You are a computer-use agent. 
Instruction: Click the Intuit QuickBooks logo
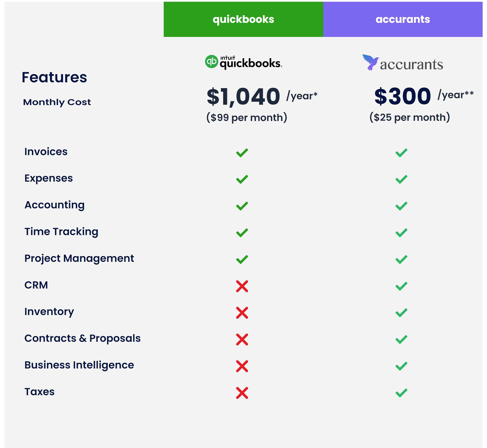[x=243, y=62]
